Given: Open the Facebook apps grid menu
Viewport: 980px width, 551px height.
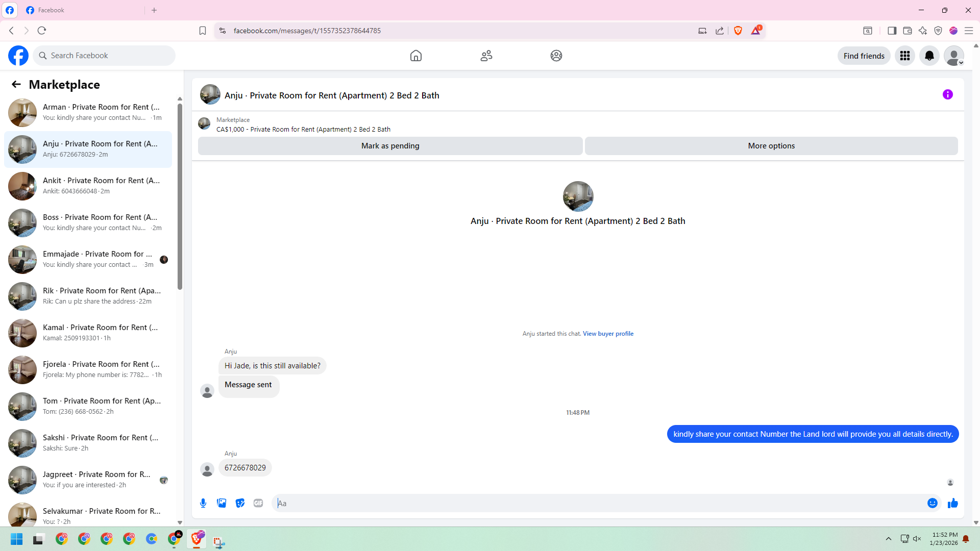Looking at the screenshot, I should pos(904,56).
